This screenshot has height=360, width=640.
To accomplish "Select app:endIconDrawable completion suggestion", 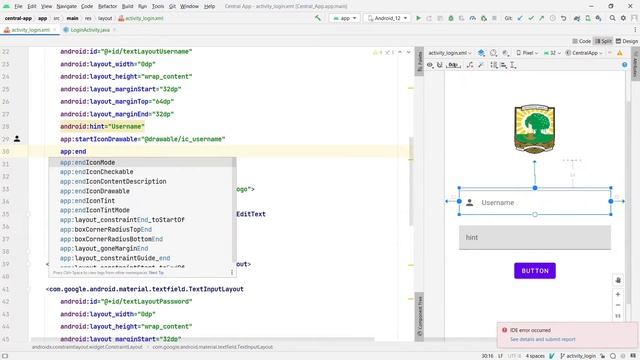I will tap(141, 191).
